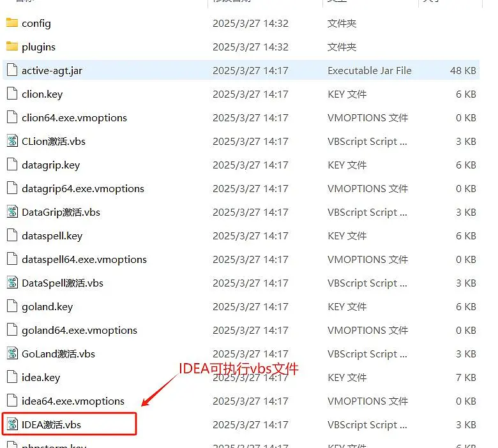Screen dimensions: 498x448
Task: Click VMOPTIONS 文件 type of clion64.exe.vmoptions
Action: pos(368,118)
